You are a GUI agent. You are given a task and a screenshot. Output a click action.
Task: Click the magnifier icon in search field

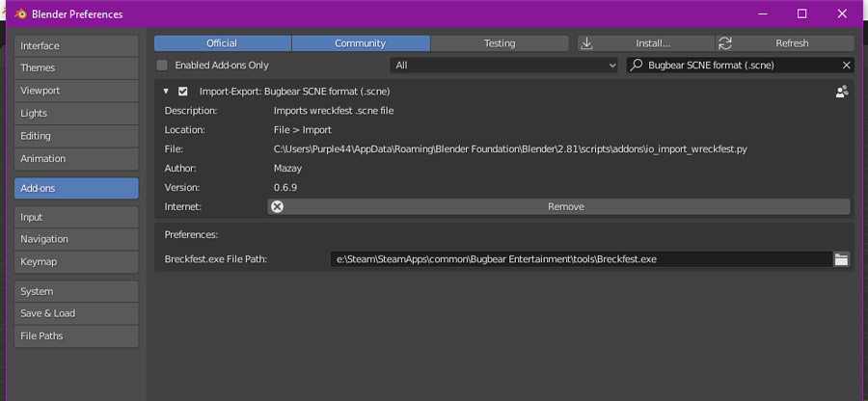[x=637, y=65]
